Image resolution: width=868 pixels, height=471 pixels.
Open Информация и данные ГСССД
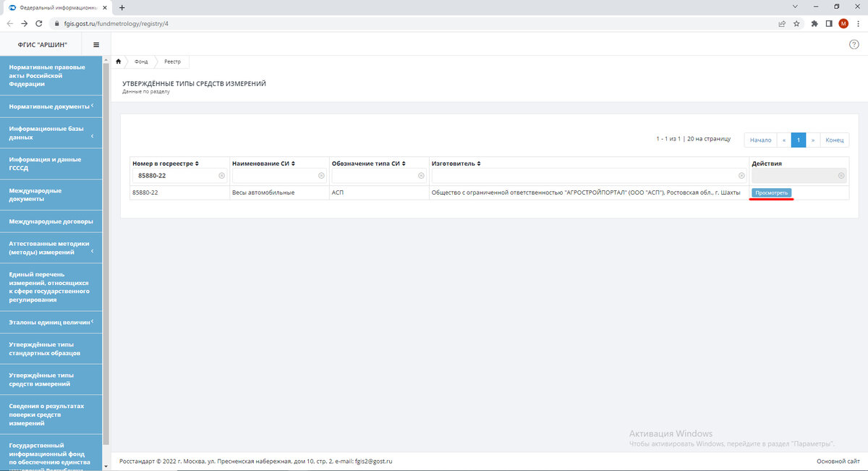pyautogui.click(x=51, y=164)
